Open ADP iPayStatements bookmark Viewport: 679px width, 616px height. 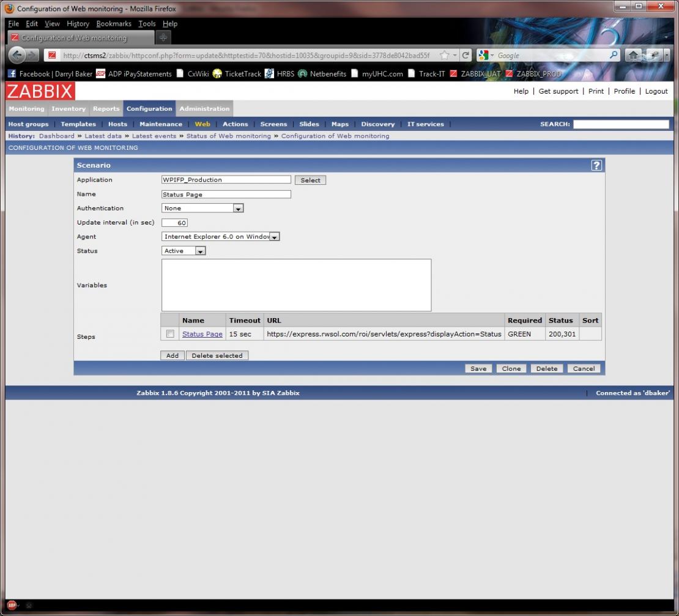coord(134,73)
